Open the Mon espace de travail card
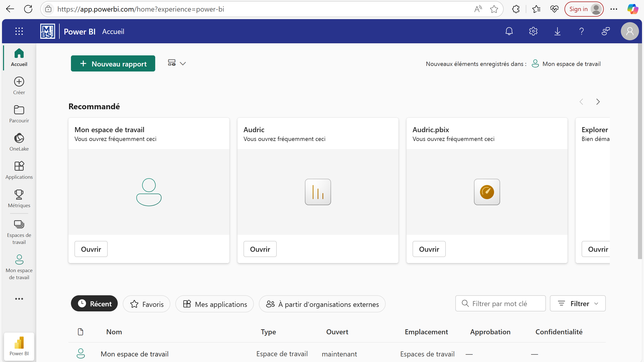644x362 pixels. [x=91, y=249]
